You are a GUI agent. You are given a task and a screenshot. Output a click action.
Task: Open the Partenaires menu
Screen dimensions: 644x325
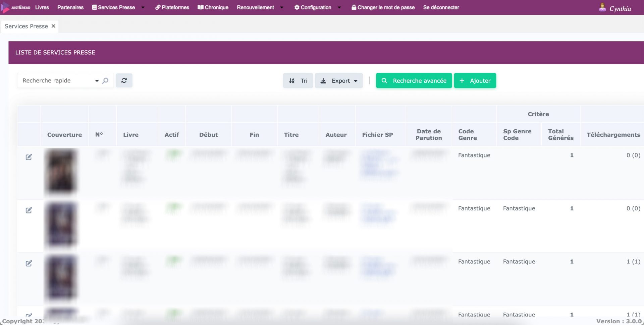coord(70,7)
